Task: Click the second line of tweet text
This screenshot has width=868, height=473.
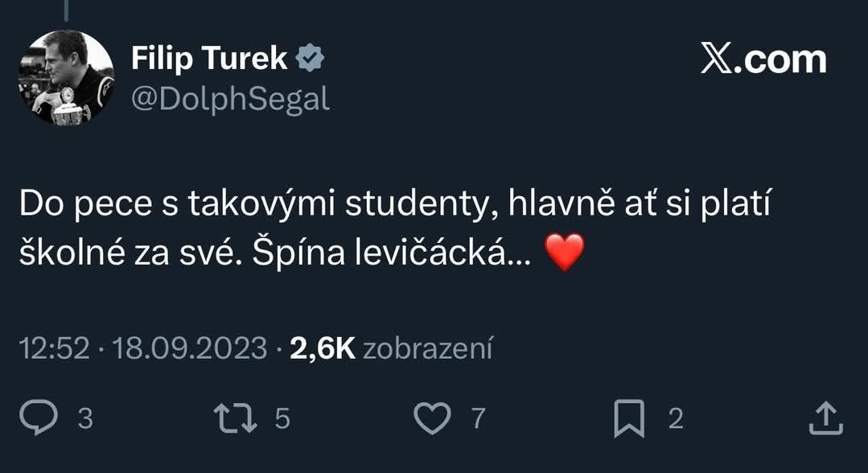Action: pyautogui.click(x=274, y=253)
